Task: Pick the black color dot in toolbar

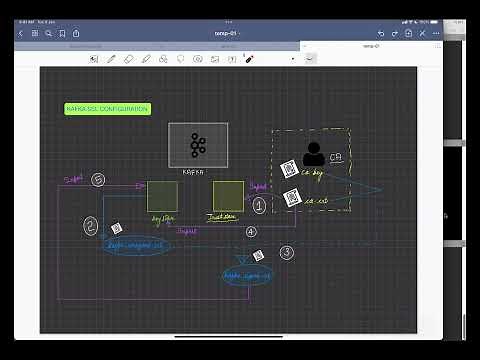Action: coord(293,59)
